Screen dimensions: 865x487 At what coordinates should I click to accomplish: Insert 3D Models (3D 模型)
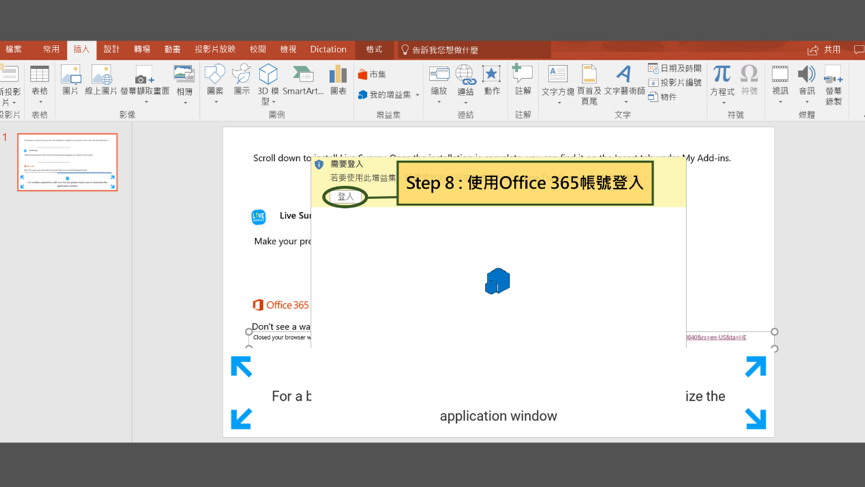point(268,74)
